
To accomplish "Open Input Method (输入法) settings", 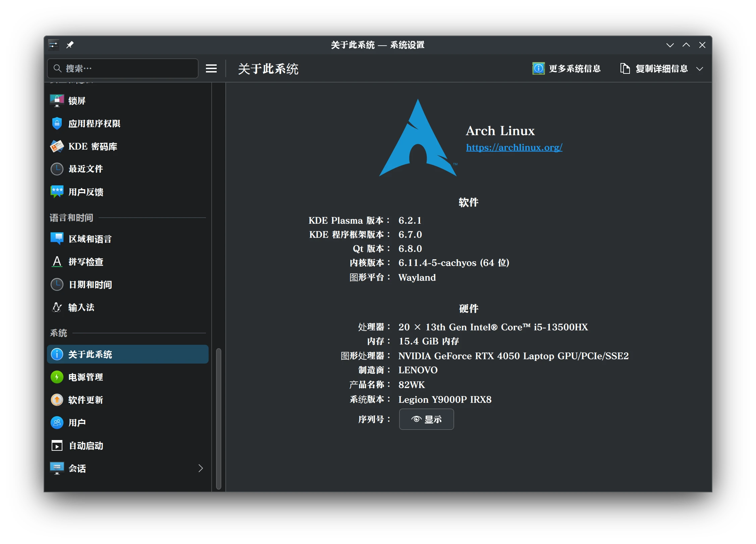I will pos(81,307).
